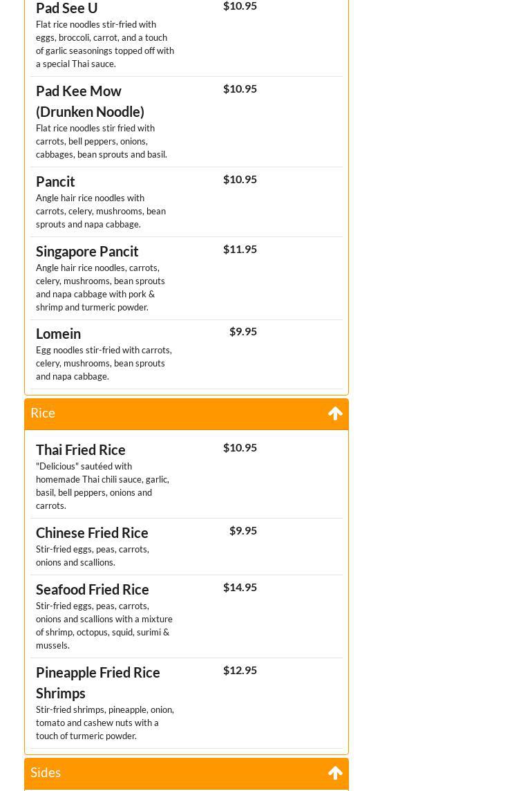Click the up arrow in Rice header
532x791 pixels.
tap(335, 413)
